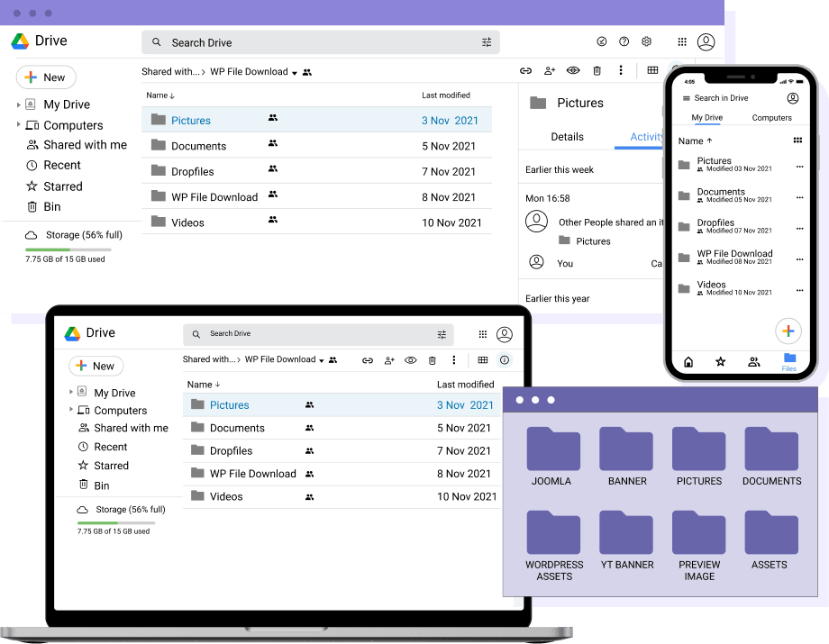829x644 pixels.
Task: Click the trash icon in the laptop toolbar
Action: pyautogui.click(x=432, y=360)
